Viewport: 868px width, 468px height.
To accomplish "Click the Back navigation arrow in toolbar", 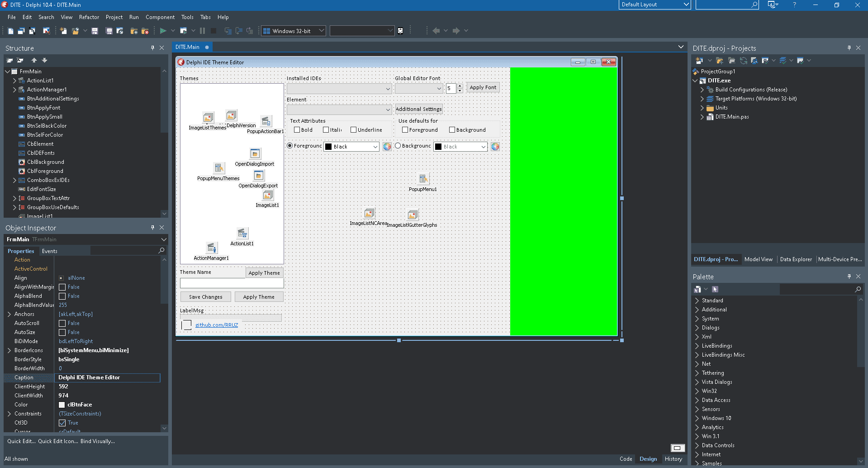I will tap(436, 31).
